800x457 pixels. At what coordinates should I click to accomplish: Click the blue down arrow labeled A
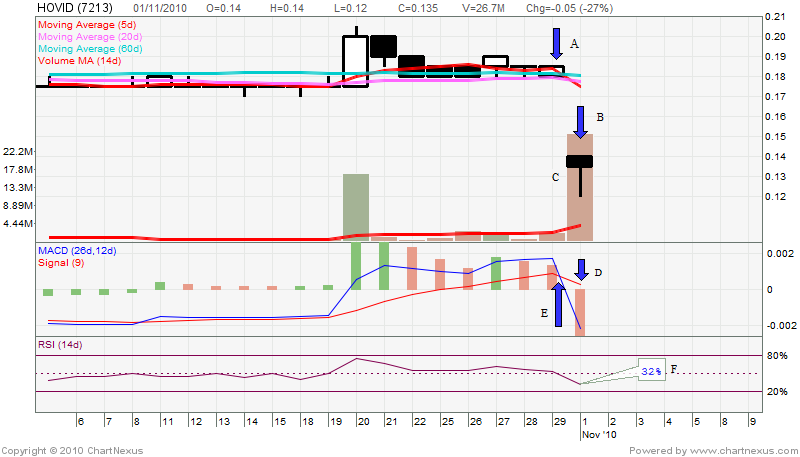click(556, 43)
